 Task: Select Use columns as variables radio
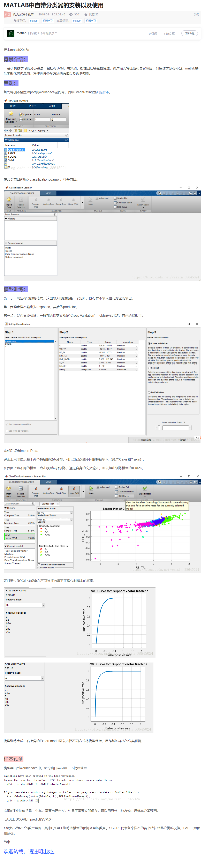pyautogui.click(x=7, y=424)
